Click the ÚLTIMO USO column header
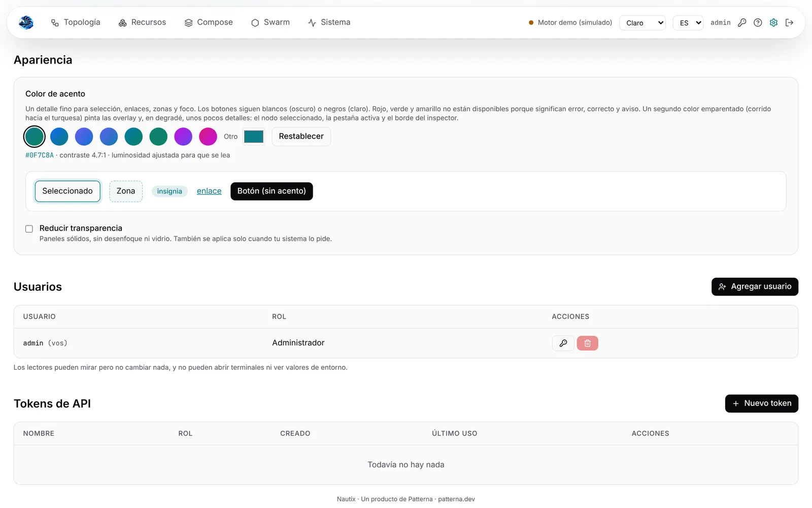The image size is (812, 508). coord(455,433)
